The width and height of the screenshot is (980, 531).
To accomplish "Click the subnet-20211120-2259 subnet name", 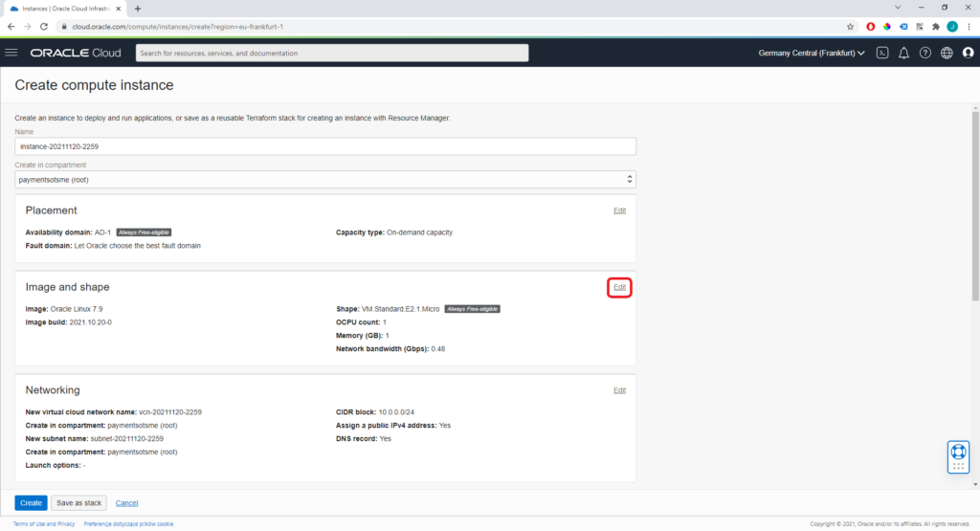I will [x=127, y=438].
